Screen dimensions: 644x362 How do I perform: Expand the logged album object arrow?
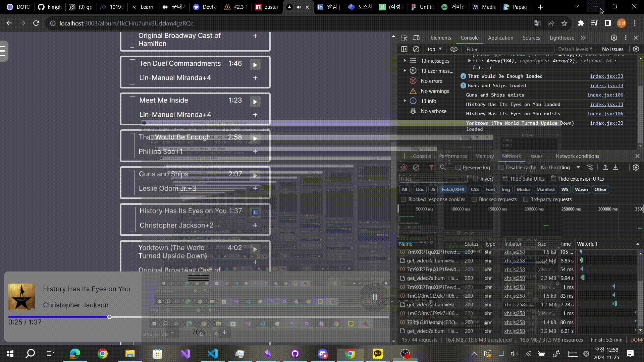pos(469,61)
